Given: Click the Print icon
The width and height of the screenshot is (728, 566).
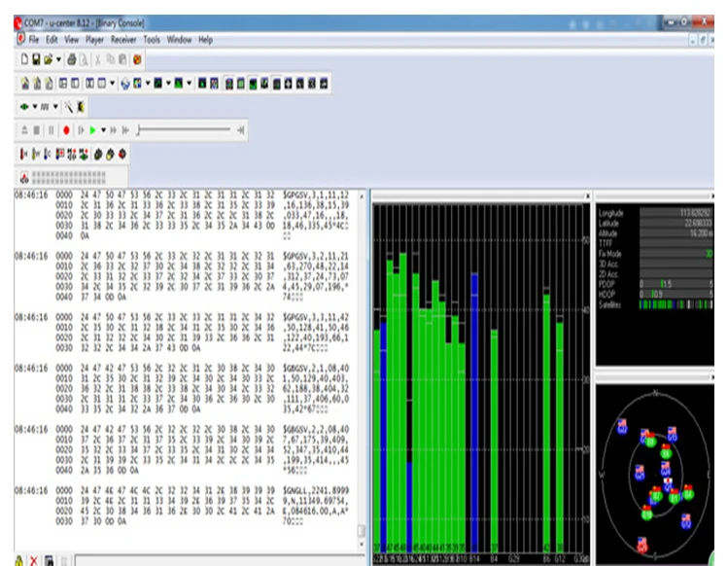Looking at the screenshot, I should [72, 59].
